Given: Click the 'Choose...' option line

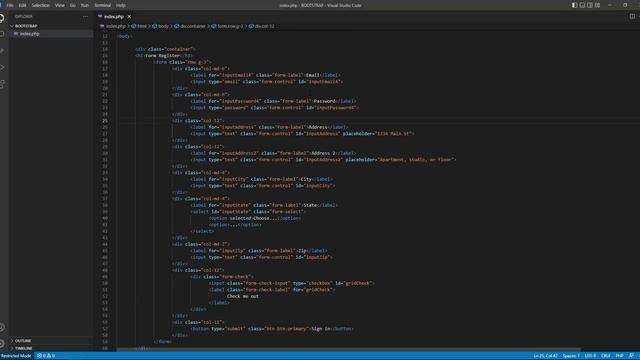Looking at the screenshot, I should [255, 218].
